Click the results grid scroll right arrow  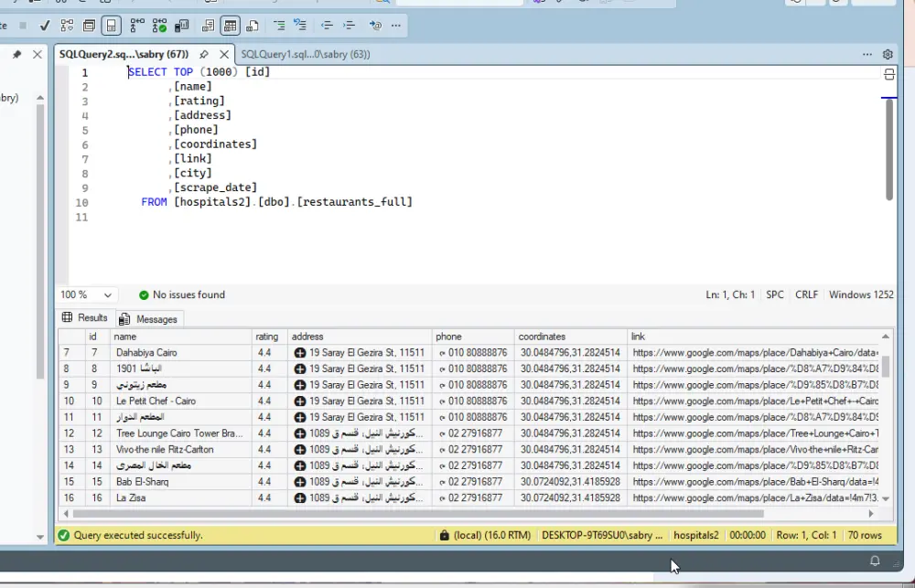point(871,514)
